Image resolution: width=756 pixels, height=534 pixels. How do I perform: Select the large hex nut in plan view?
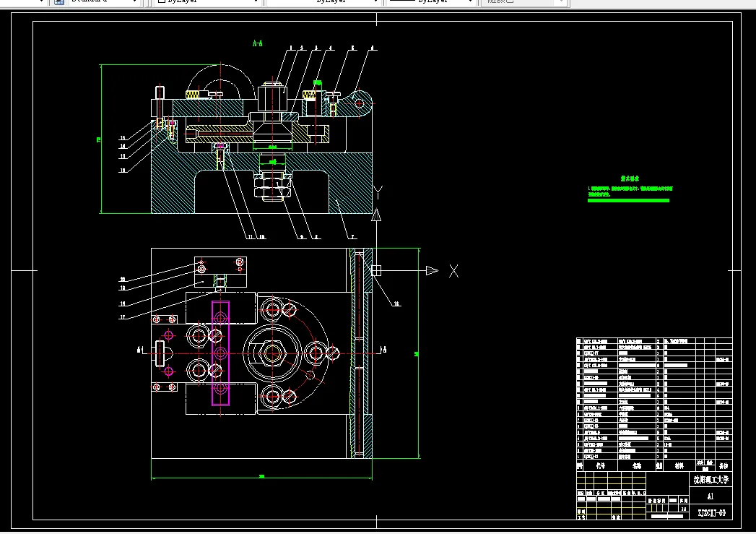coord(271,352)
